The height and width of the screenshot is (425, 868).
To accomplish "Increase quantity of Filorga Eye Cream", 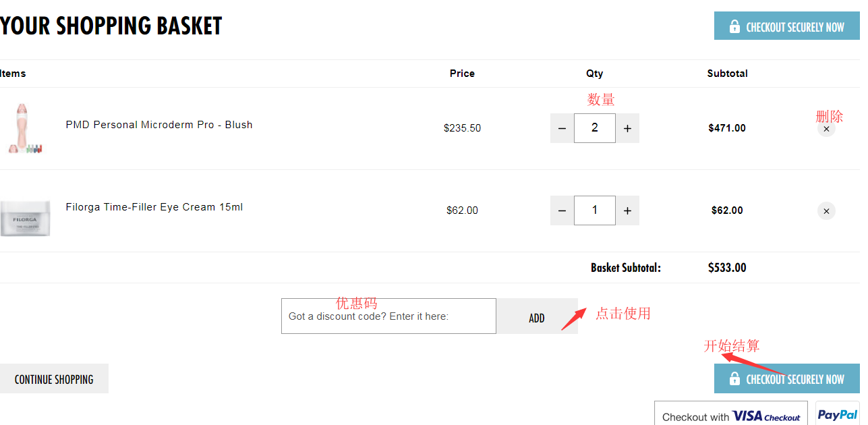I will 627,210.
